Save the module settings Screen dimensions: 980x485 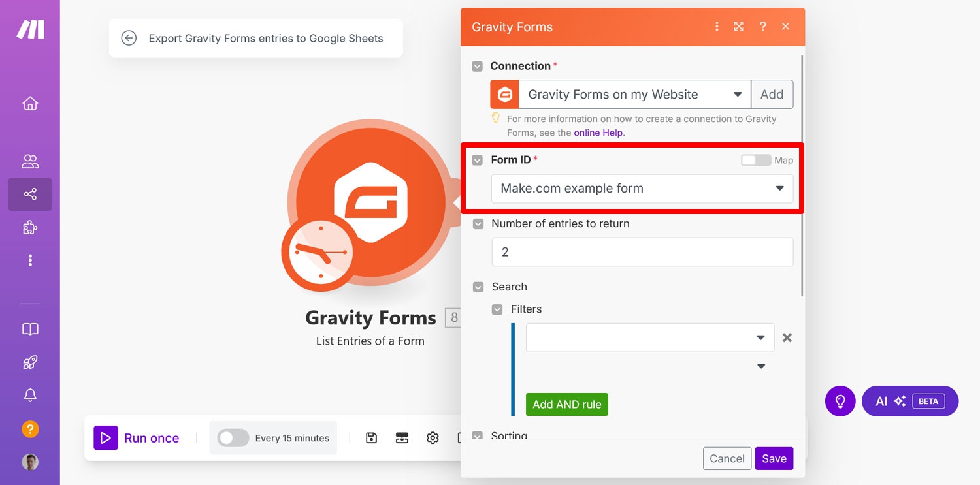[774, 458]
